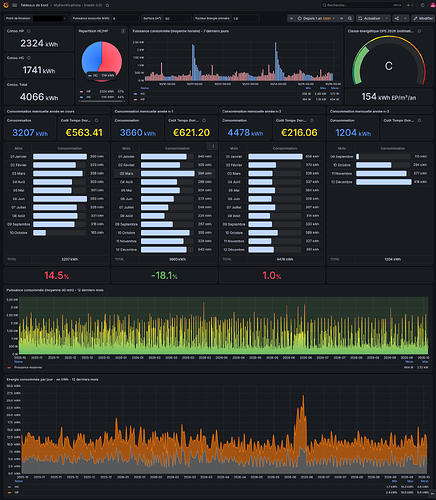Sort current year table by Mois header
Viewport: 436px width, 500px height.
[x=19, y=148]
